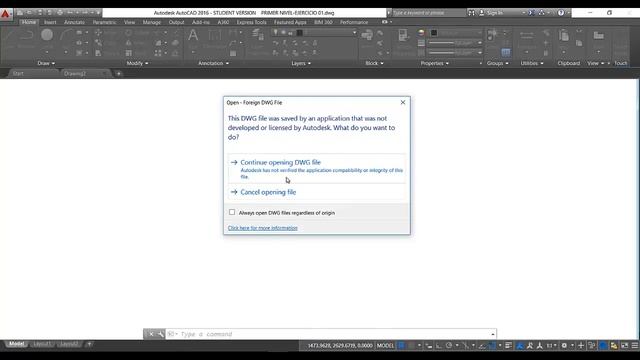Click the command line input field
Viewport: 640px width, 360px height.
click(331, 334)
